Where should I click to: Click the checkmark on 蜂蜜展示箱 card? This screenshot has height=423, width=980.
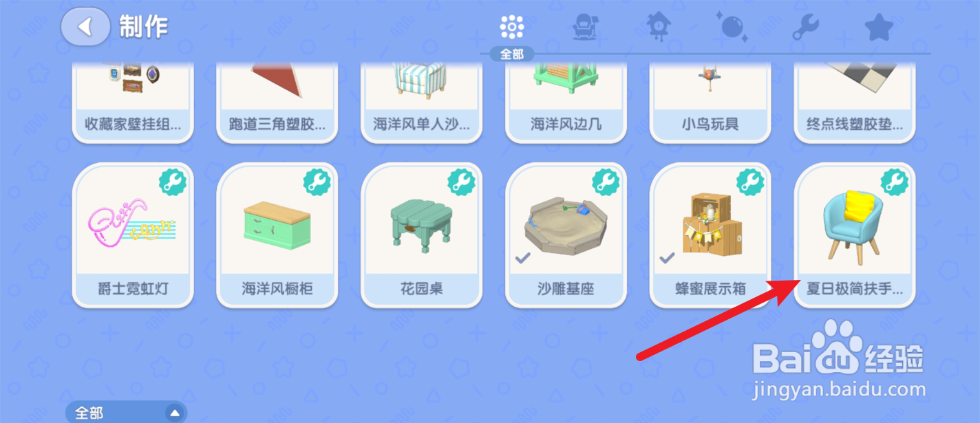click(x=667, y=259)
